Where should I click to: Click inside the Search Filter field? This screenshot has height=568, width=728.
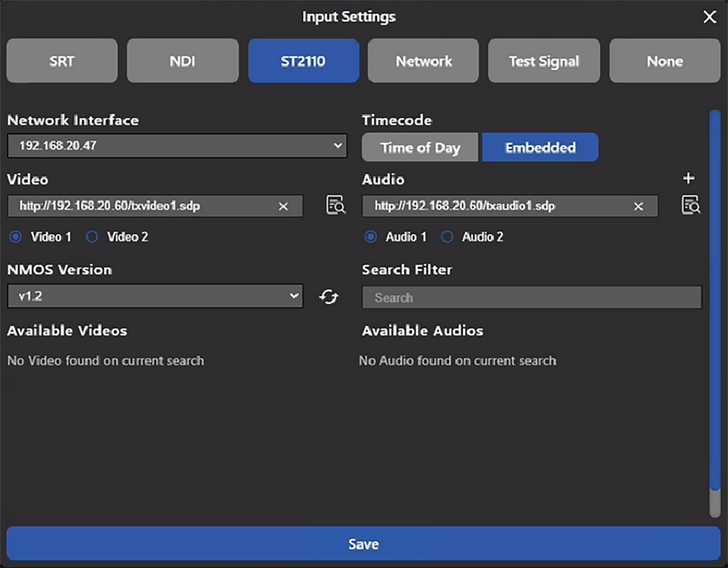(x=531, y=297)
